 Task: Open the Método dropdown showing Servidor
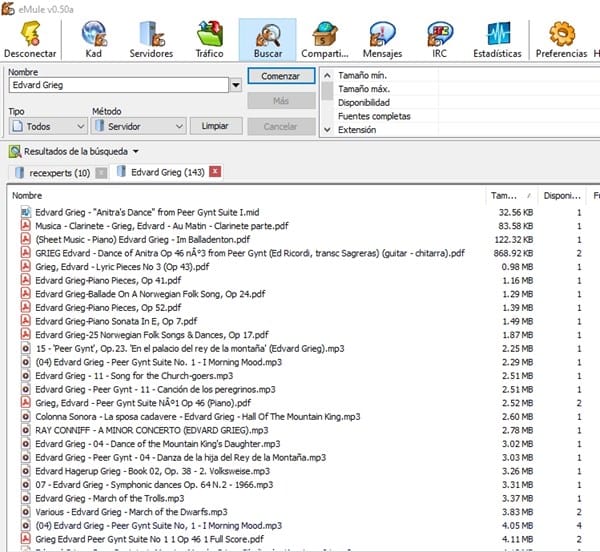[x=139, y=126]
